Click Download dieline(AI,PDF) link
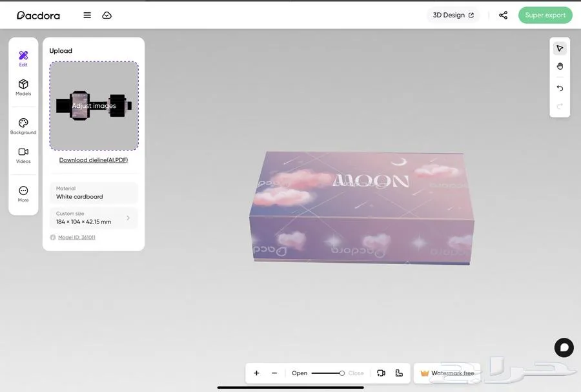This screenshot has width=581, height=392. [94, 160]
